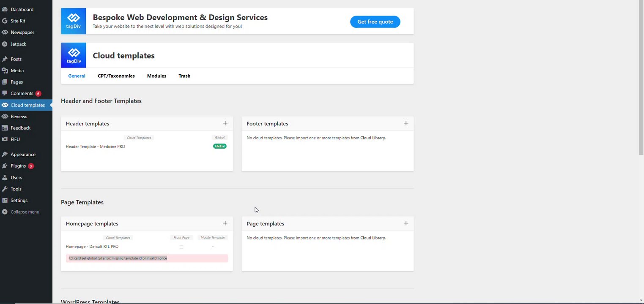Viewport: 644px width, 304px height.
Task: Click the Pages icon in sidebar
Action: click(5, 82)
